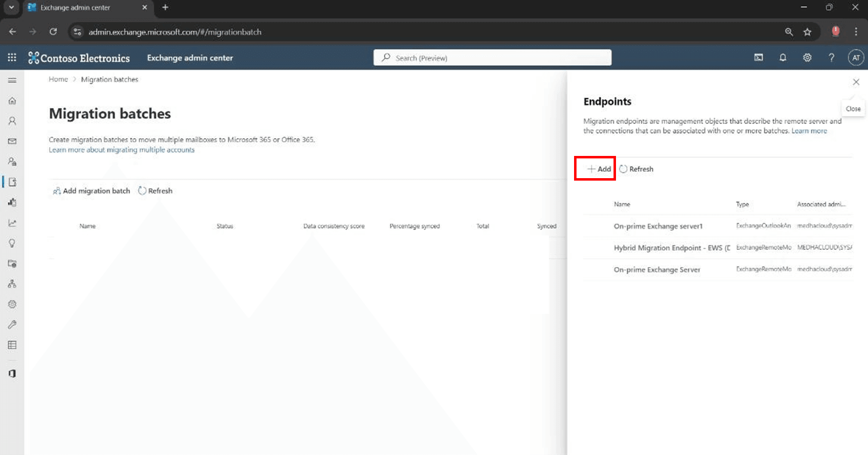Open the Microsoft 365 app launcher grid
Viewport: 868px width, 455px height.
click(12, 58)
